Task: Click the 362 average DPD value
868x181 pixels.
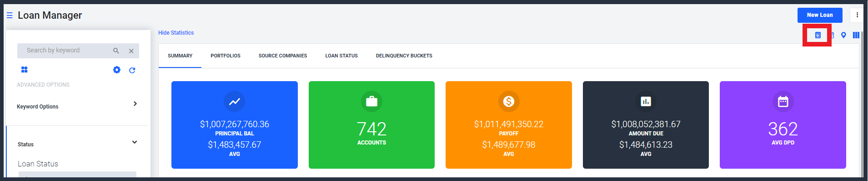Action: [783, 129]
